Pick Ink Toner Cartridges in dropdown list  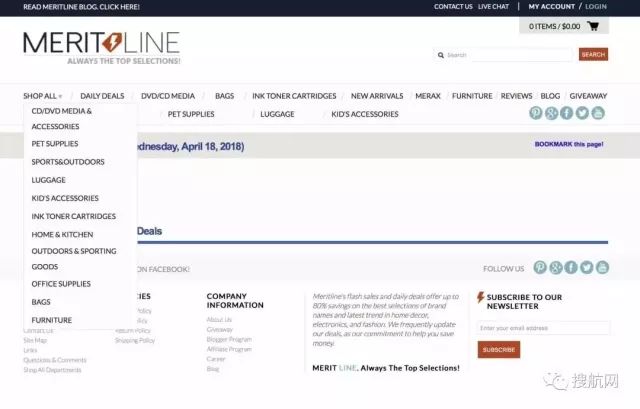click(73, 216)
